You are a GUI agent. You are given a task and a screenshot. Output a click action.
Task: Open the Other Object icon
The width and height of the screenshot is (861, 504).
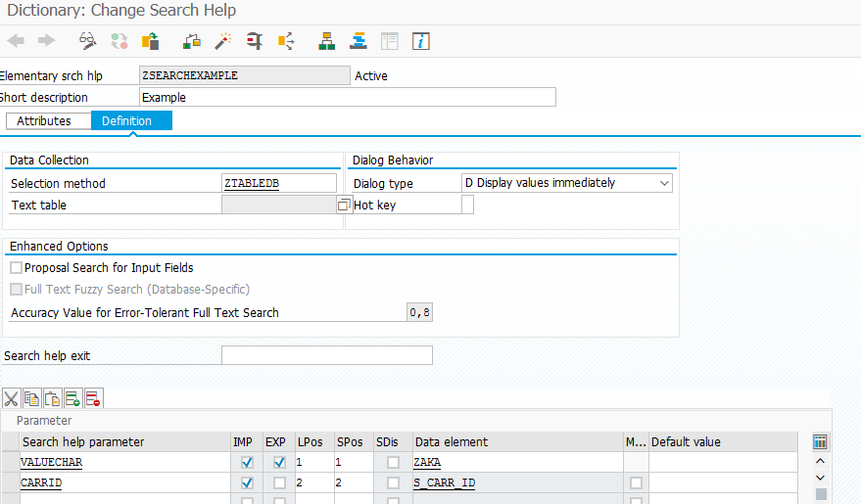click(150, 41)
